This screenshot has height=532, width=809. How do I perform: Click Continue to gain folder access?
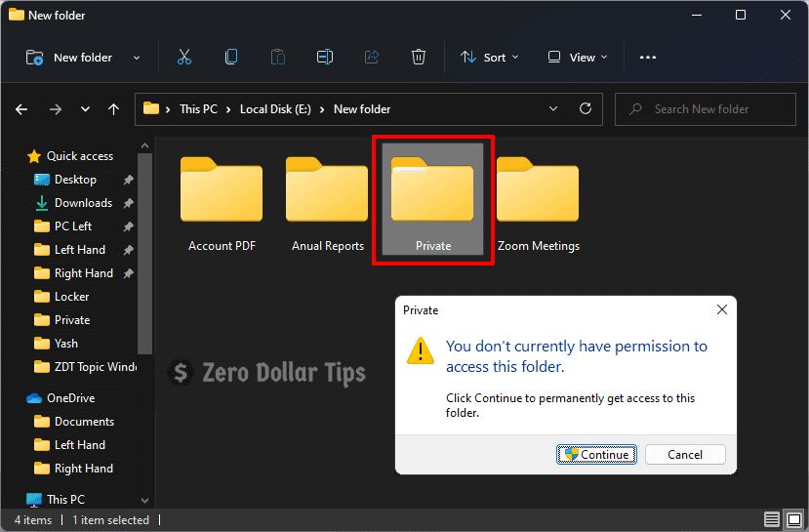click(597, 454)
